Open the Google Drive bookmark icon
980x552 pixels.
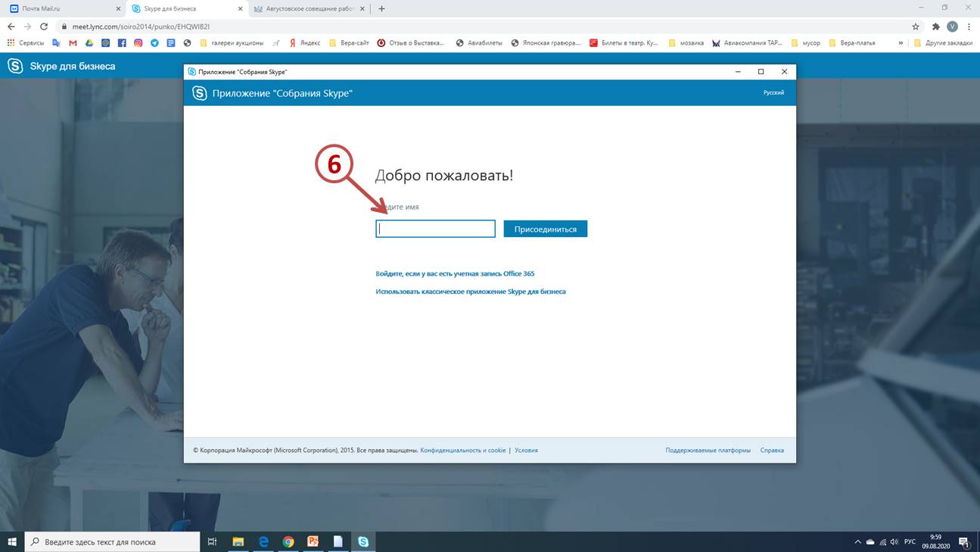pos(89,43)
